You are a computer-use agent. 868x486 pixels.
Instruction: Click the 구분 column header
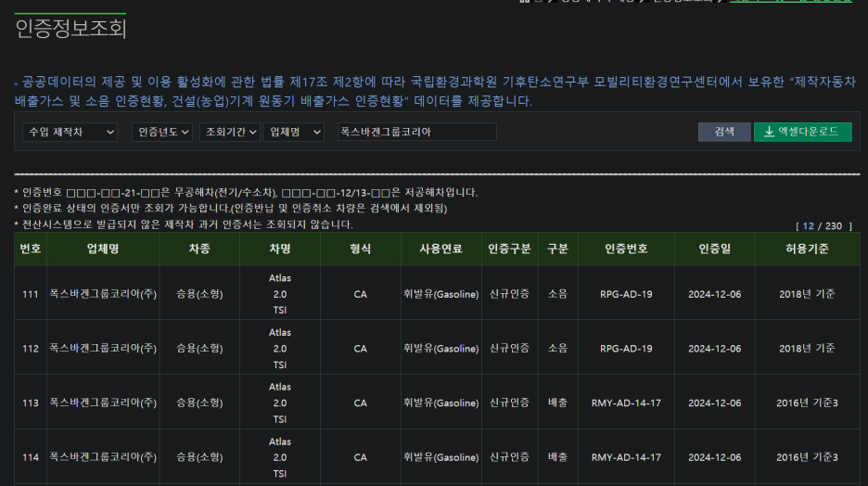[557, 249]
